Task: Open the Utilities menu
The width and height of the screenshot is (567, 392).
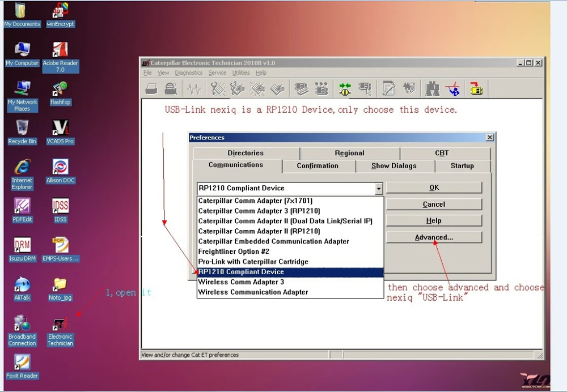Action: click(x=241, y=73)
